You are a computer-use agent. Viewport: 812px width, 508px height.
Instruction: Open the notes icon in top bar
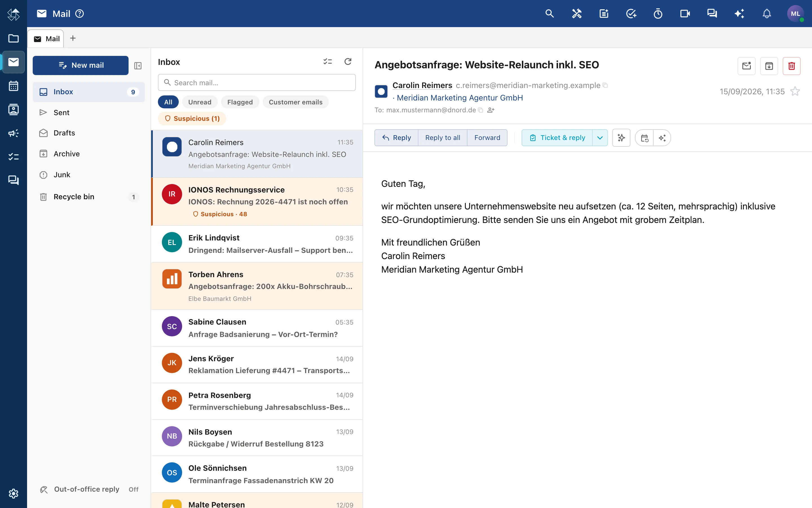[604, 14]
